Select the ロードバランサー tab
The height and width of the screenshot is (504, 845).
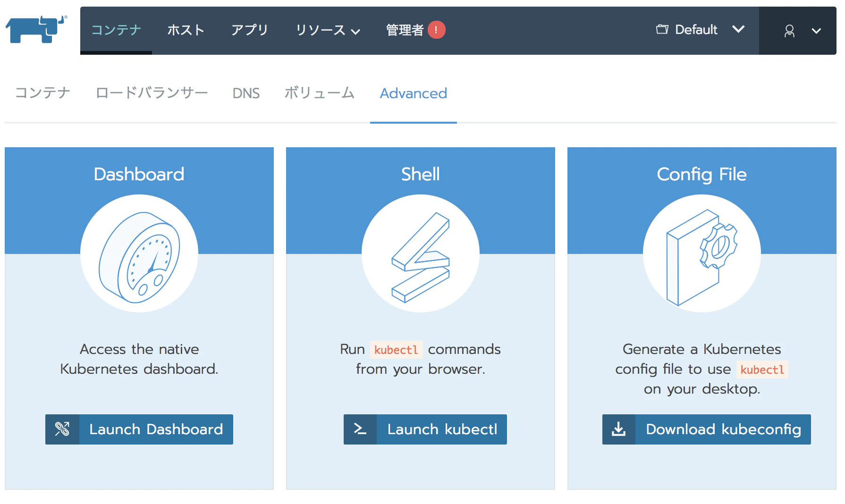click(151, 93)
